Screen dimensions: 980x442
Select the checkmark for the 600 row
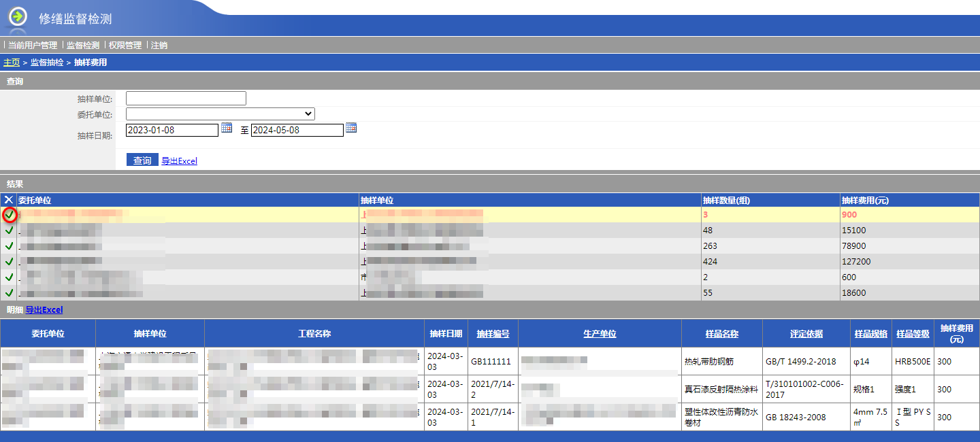(x=9, y=277)
